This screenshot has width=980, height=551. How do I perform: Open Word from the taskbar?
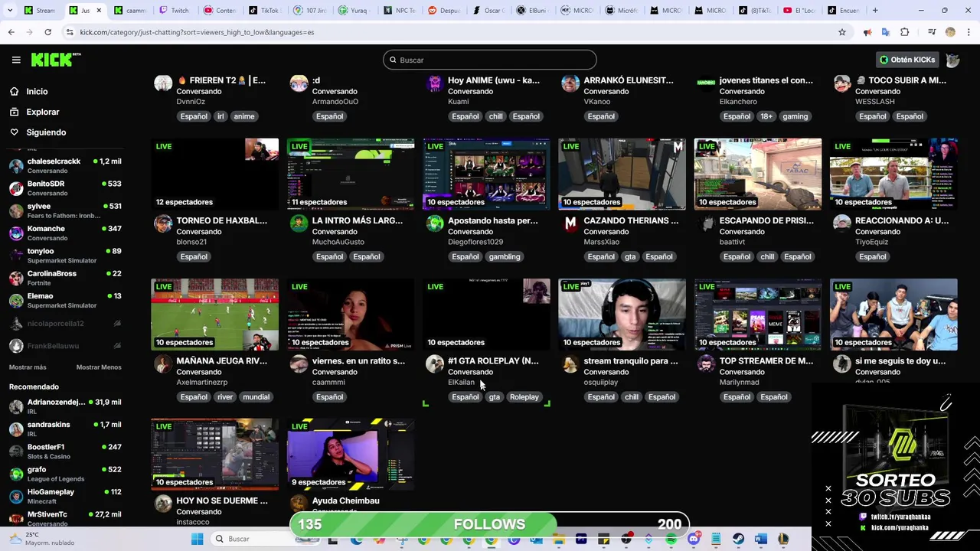click(x=760, y=539)
